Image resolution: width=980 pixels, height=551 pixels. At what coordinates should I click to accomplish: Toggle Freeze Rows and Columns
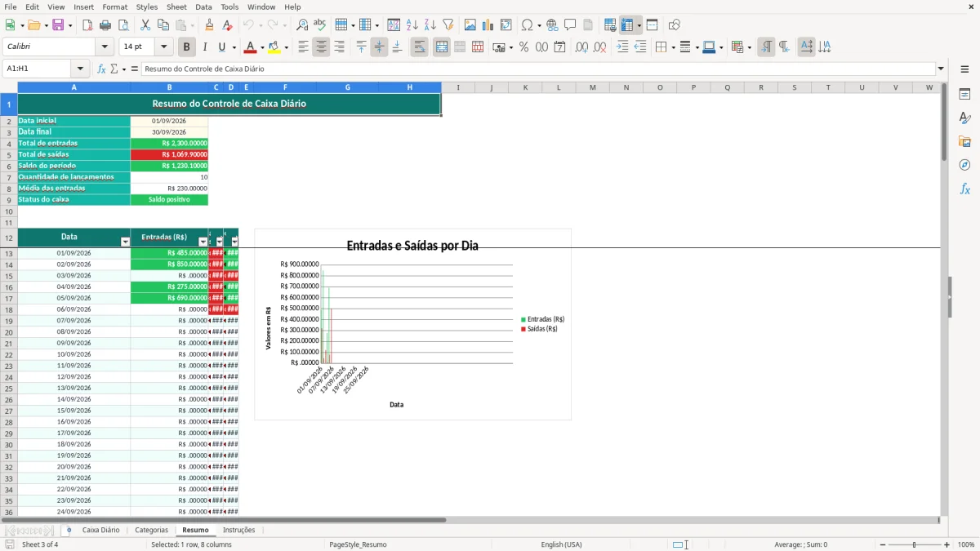click(627, 25)
